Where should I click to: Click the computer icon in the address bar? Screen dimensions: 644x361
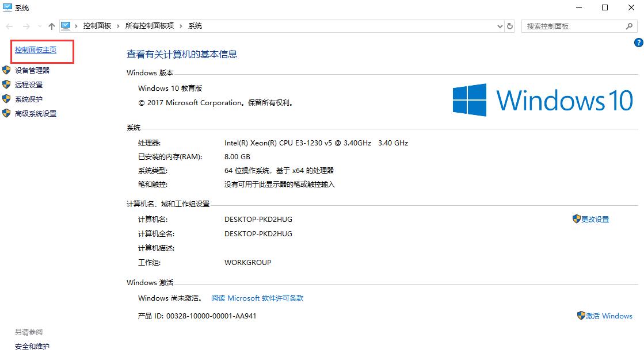point(66,26)
